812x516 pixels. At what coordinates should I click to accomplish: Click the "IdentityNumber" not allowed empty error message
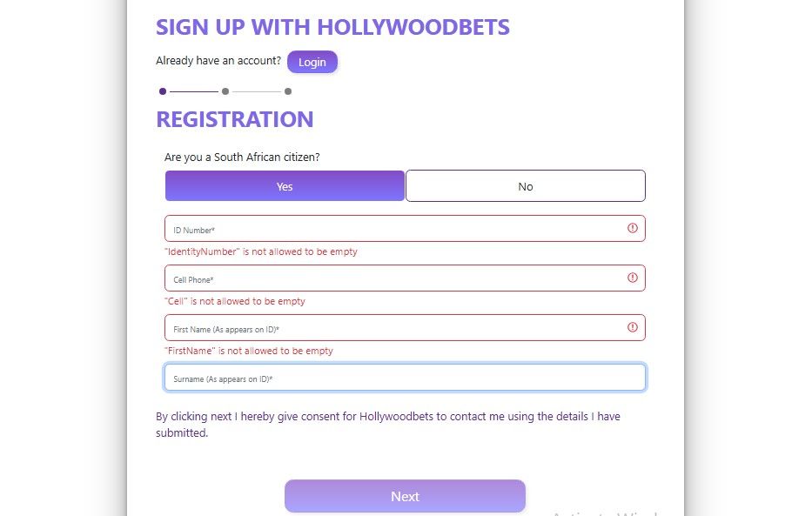click(260, 251)
